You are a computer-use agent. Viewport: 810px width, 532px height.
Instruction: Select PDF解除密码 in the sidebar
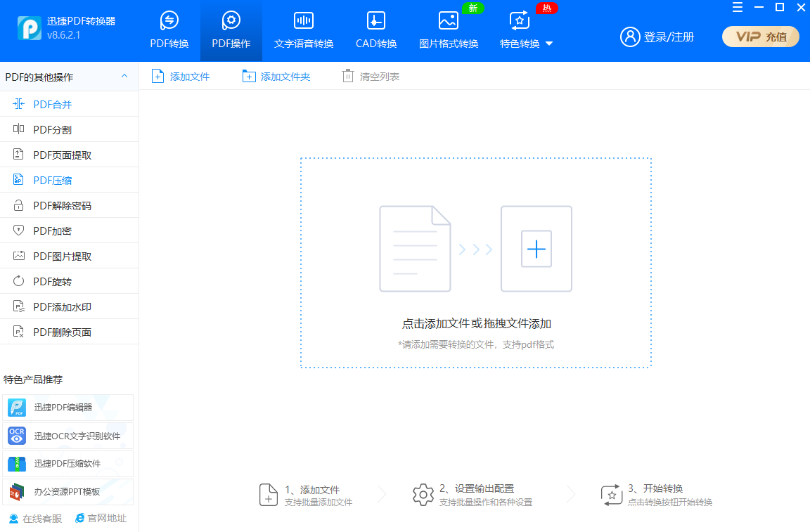click(x=69, y=205)
